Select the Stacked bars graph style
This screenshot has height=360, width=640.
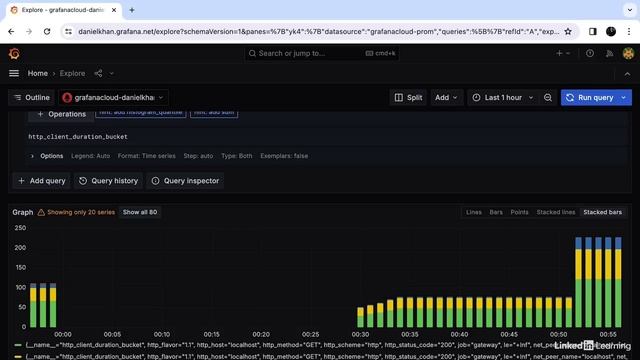[x=602, y=212]
